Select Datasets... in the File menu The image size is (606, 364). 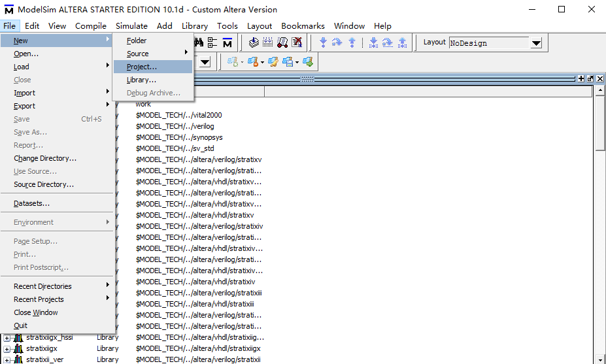[56, 203]
